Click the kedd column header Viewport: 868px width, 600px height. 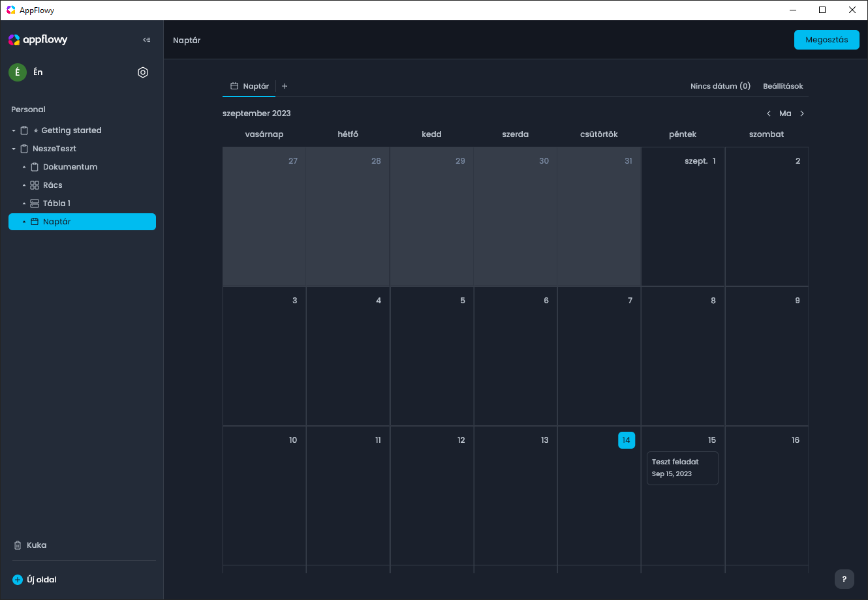coord(432,134)
